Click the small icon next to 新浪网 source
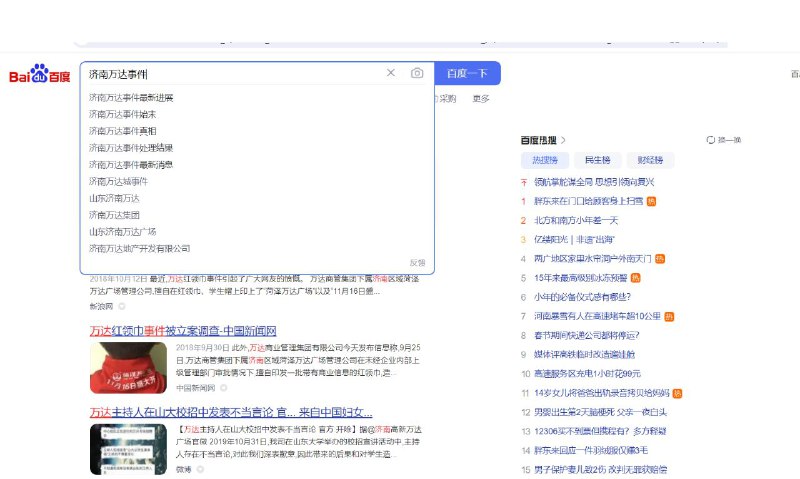Viewport: 800px width, 479px height. click(x=121, y=307)
